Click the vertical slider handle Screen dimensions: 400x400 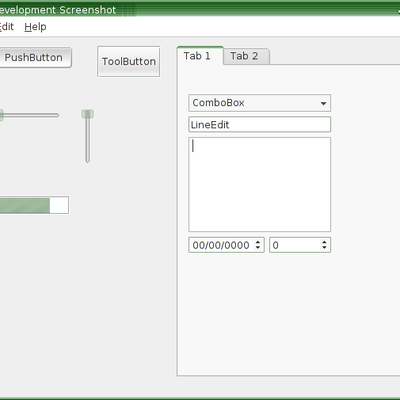(87, 114)
